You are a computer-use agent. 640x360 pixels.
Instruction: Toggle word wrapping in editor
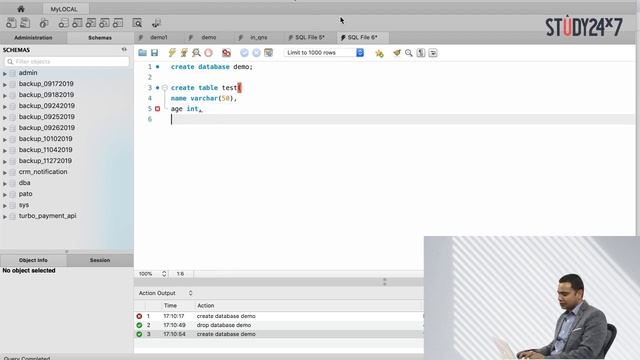433,53
